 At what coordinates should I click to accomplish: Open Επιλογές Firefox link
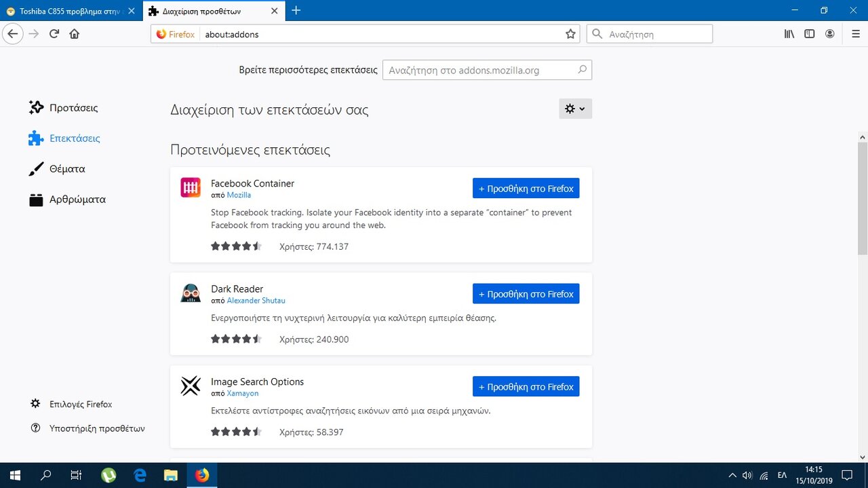point(71,404)
